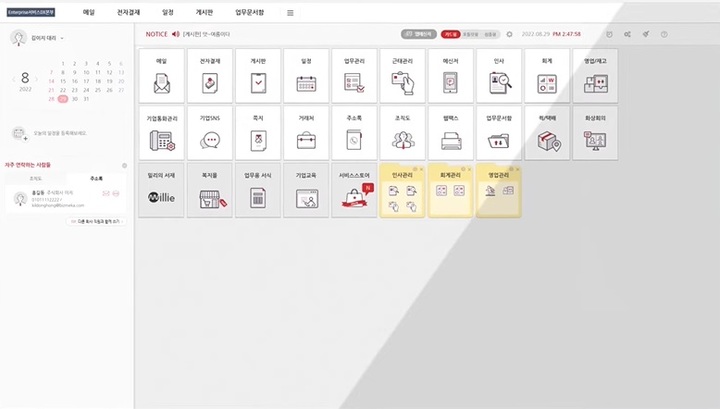
Task: Click the help question mark icon
Action: point(664,34)
